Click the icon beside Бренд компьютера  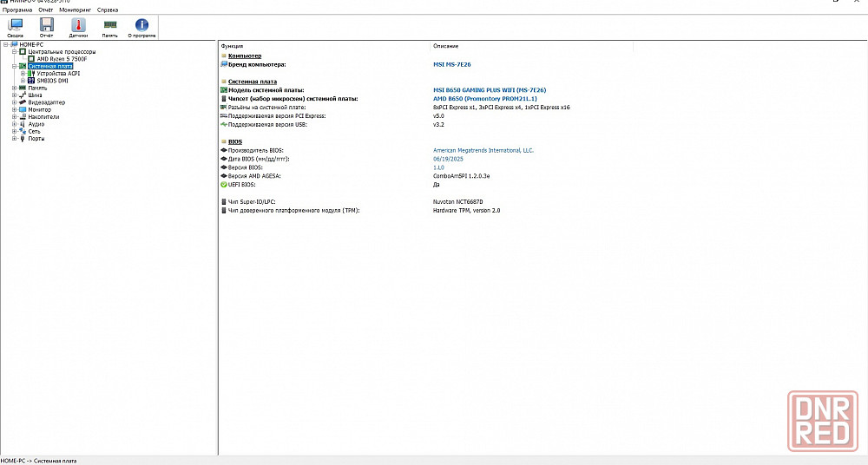pyautogui.click(x=224, y=64)
